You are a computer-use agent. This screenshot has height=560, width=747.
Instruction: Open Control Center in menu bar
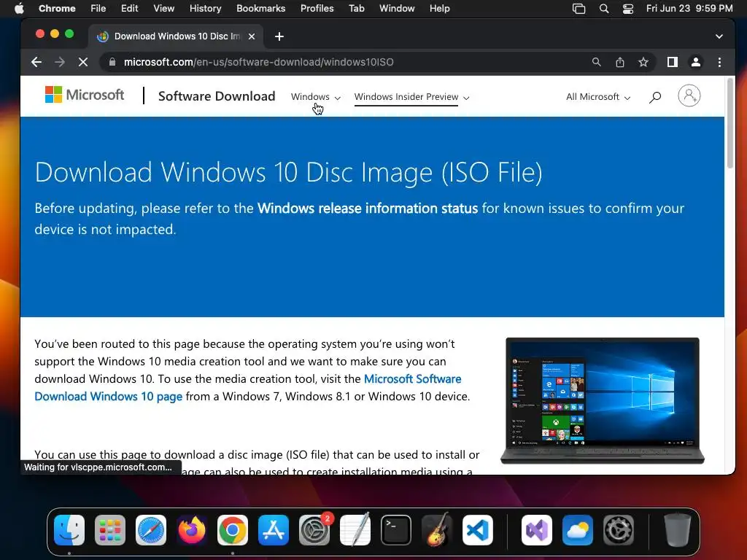(x=628, y=8)
